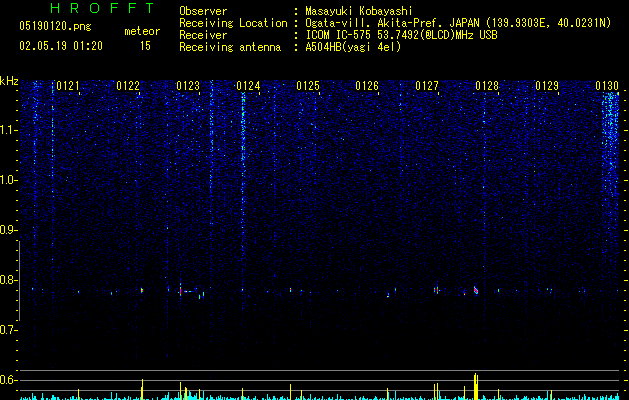Click the Receiving antenna label
The width and height of the screenshot is (629, 400).
[x=230, y=47]
